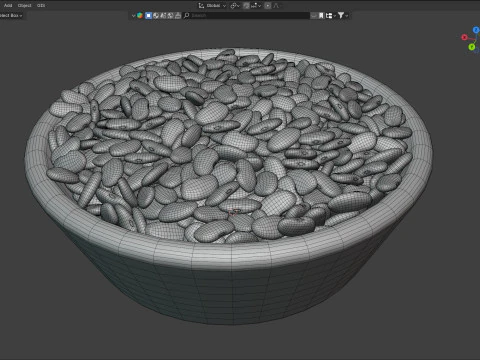The image size is (480, 360).
Task: Click the blue Z axis on the gizmo
Action: [x=477, y=30]
